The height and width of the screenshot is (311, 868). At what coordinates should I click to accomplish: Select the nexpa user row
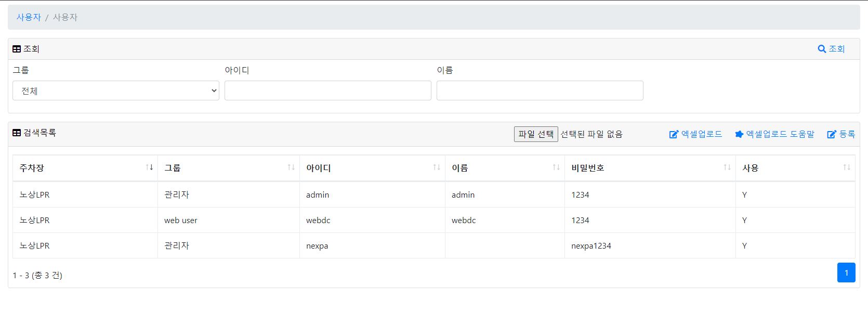(x=434, y=245)
